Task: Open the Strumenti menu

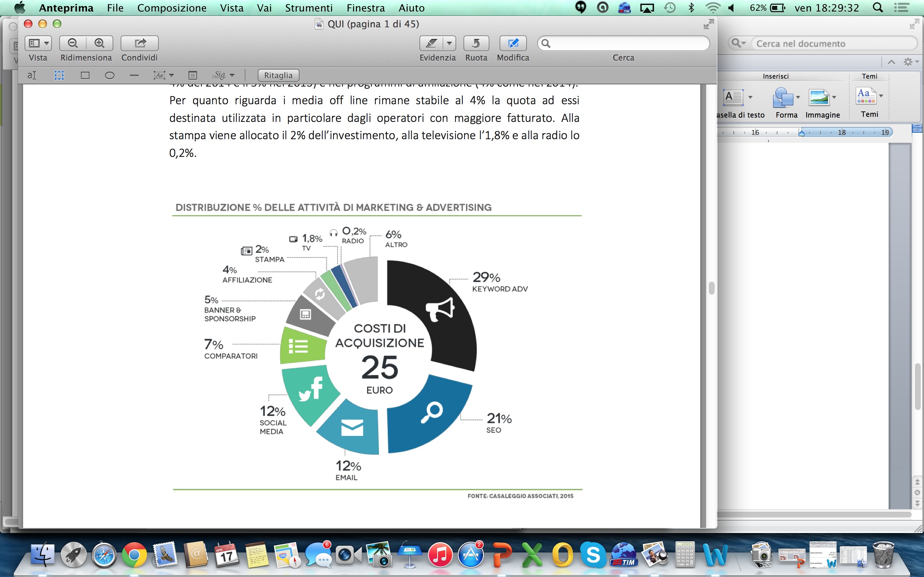Action: (x=309, y=8)
